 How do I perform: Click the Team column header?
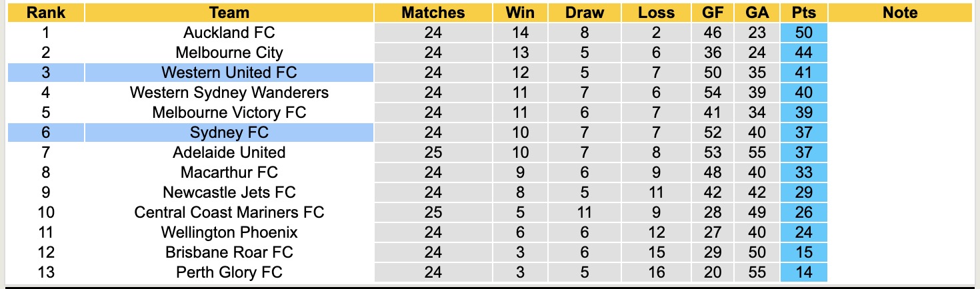[229, 13]
